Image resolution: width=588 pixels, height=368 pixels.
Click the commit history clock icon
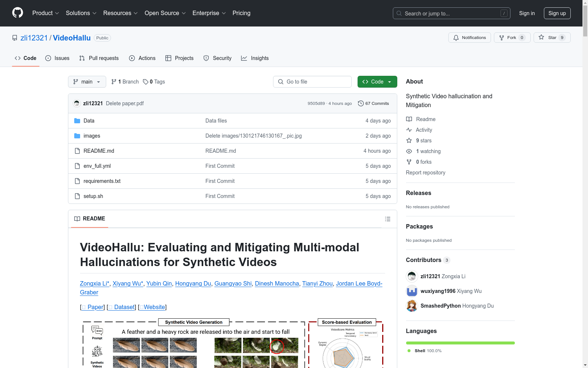pos(361,103)
